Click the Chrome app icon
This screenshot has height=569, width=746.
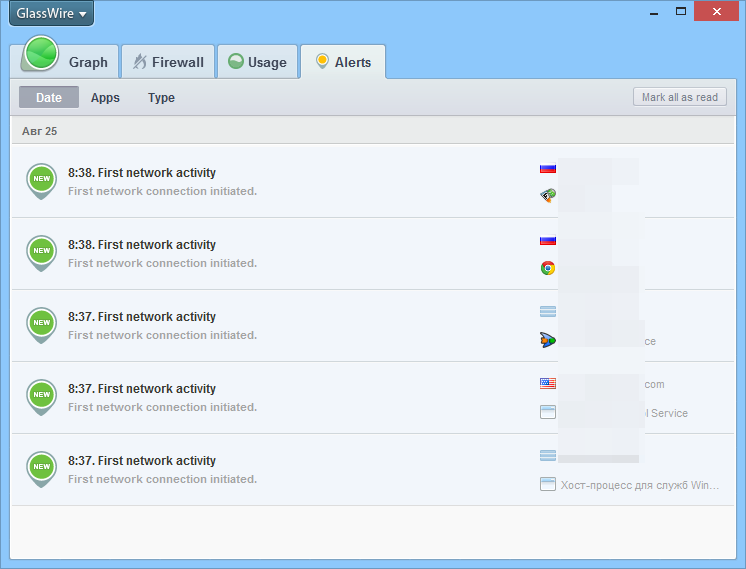[x=548, y=268]
